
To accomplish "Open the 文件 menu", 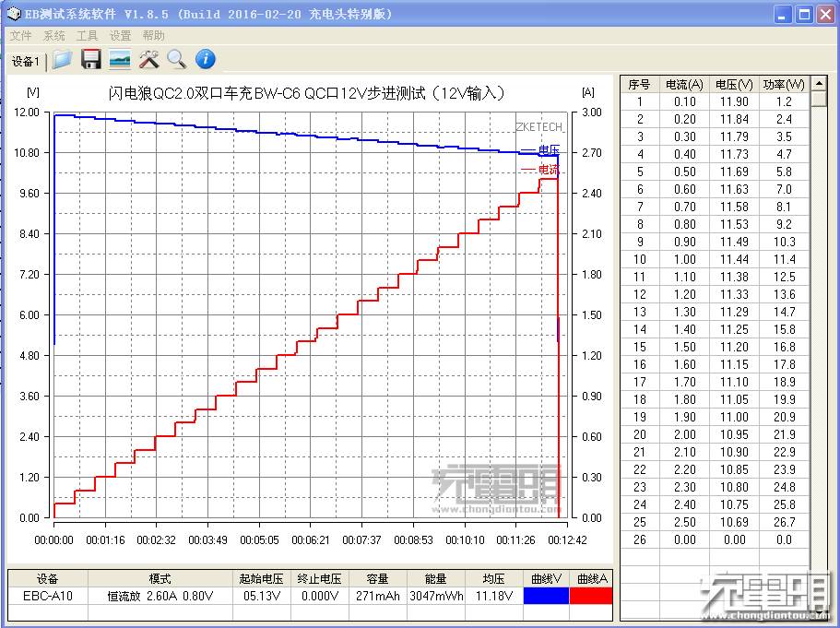I will [x=21, y=35].
